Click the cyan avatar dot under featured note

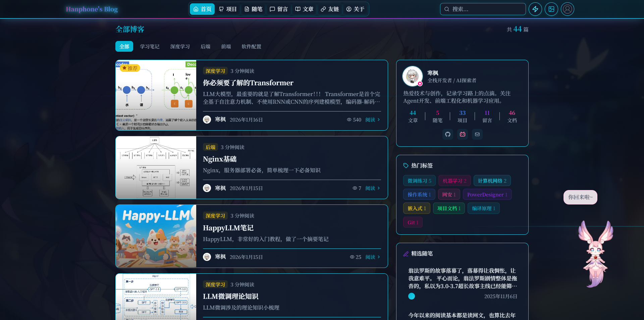[x=412, y=296]
